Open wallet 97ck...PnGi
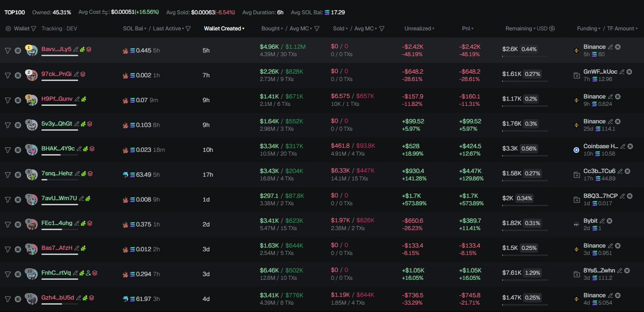The image size is (644, 312). coord(57,74)
